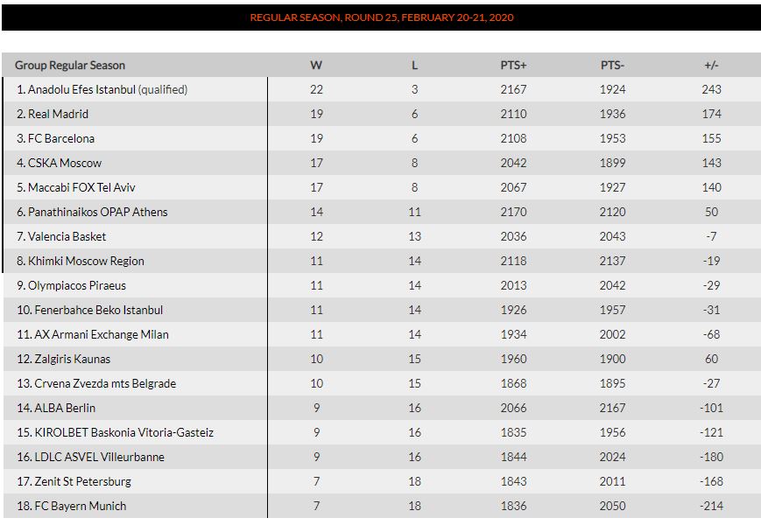This screenshot has height=532, width=761.
Task: Click FC Bayern Munich team name
Action: pyautogui.click(x=80, y=506)
